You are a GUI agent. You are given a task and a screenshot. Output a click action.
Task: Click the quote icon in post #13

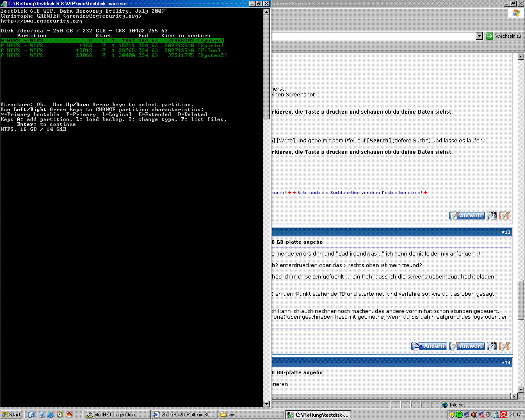pyautogui.click(x=492, y=346)
